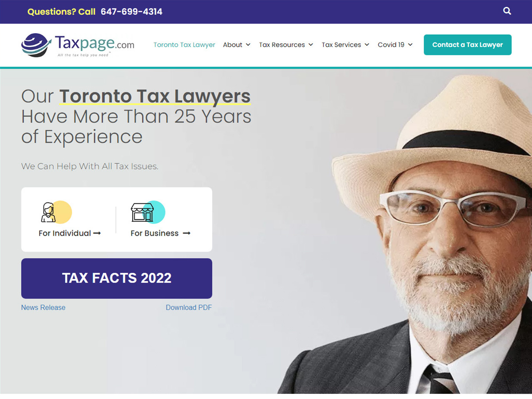Select the business storefront icon
This screenshot has height=399, width=532.
[142, 212]
